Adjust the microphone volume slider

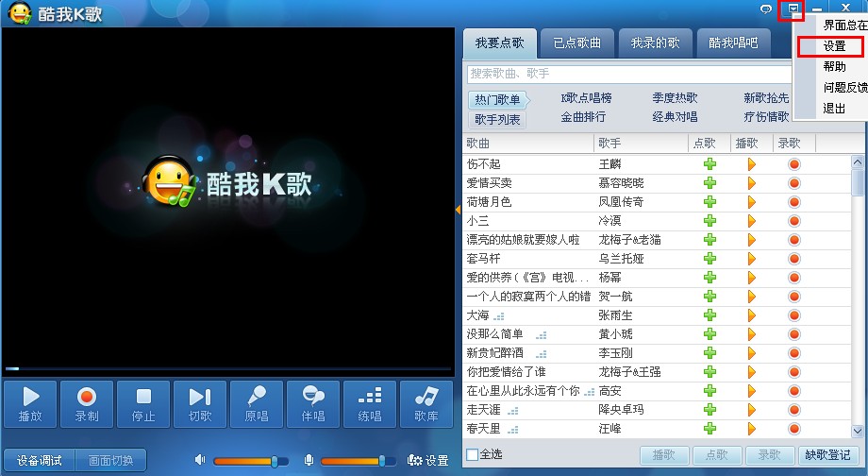pos(359,461)
